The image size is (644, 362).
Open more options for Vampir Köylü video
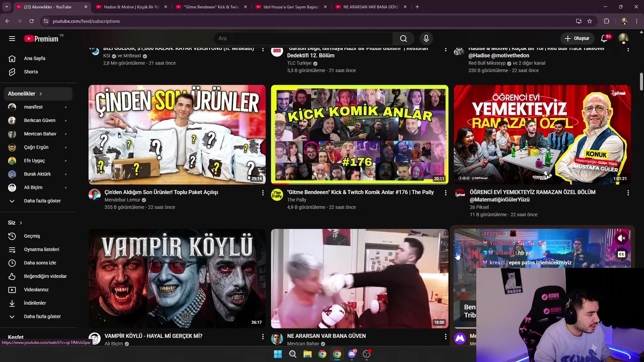(263, 336)
